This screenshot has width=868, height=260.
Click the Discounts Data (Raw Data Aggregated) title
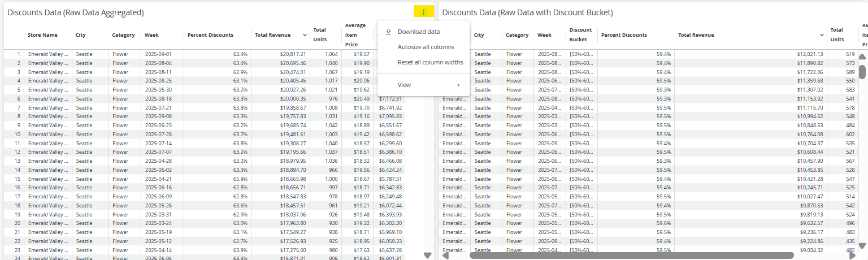(75, 12)
